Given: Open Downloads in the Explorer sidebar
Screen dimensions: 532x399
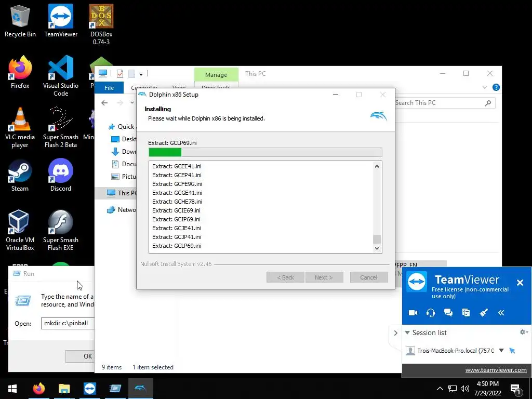Looking at the screenshot, I should pyautogui.click(x=124, y=151).
